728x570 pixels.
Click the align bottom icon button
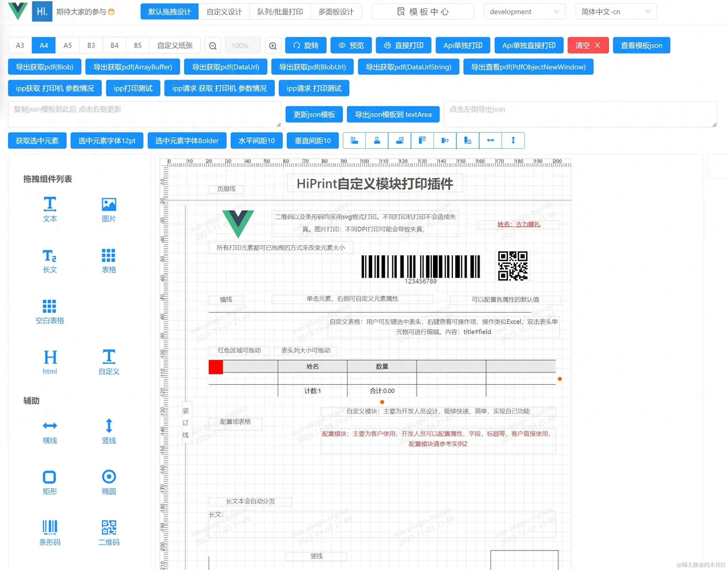(468, 141)
